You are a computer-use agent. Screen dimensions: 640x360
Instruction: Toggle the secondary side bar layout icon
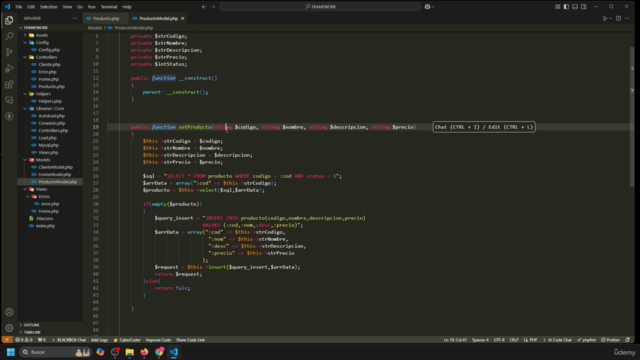[584, 7]
